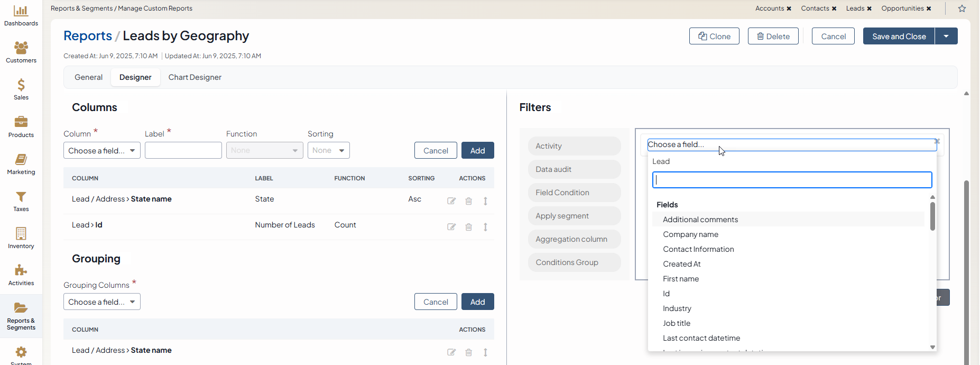980x365 pixels.
Task: Click Add in the Columns section
Action: pyautogui.click(x=477, y=150)
